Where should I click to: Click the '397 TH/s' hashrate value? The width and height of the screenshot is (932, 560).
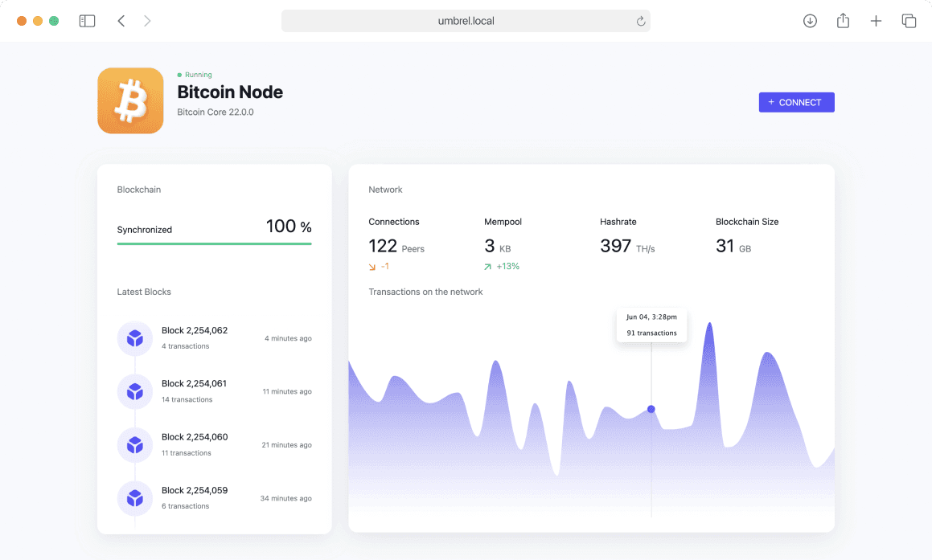627,246
